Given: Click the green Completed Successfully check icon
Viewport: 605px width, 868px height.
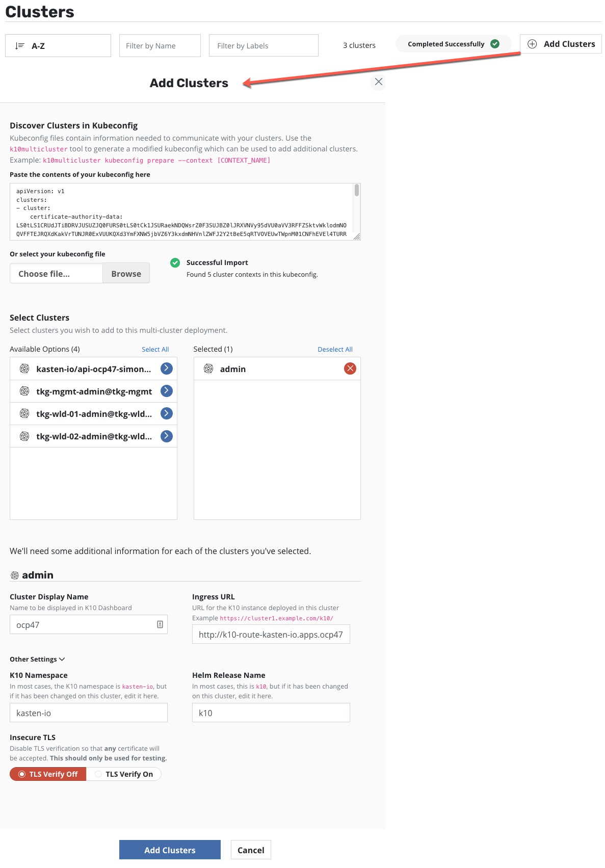Looking at the screenshot, I should coord(494,44).
